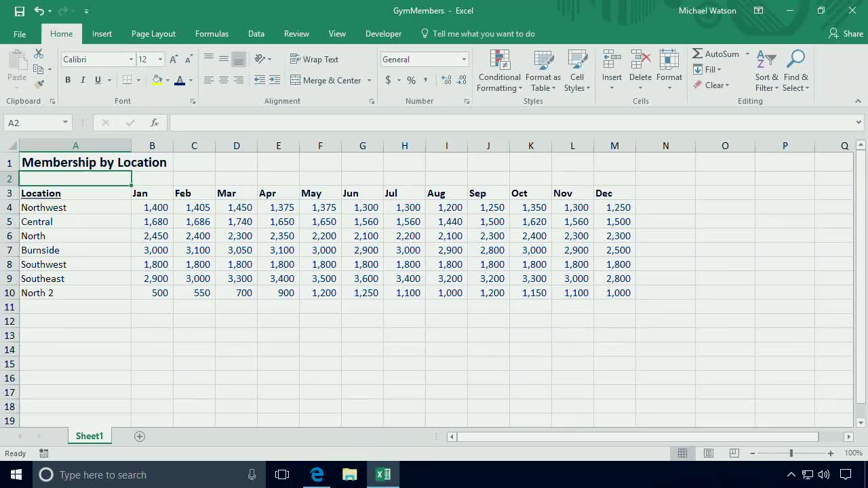Image resolution: width=868 pixels, height=488 pixels.
Task: Open the Number Format dropdown
Action: (x=462, y=59)
